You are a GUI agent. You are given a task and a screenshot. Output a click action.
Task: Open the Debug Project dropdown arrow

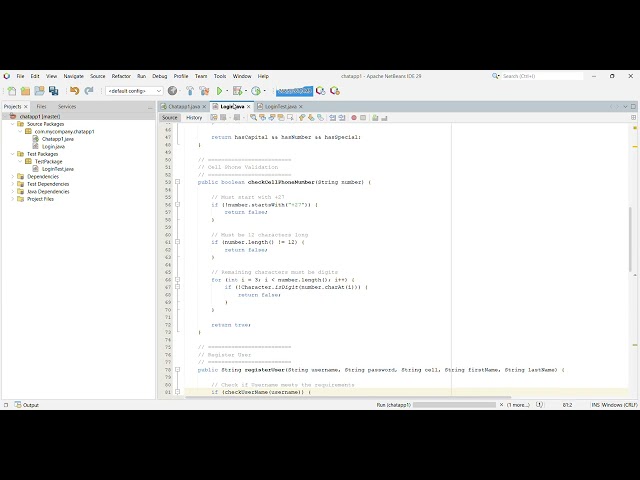246,91
